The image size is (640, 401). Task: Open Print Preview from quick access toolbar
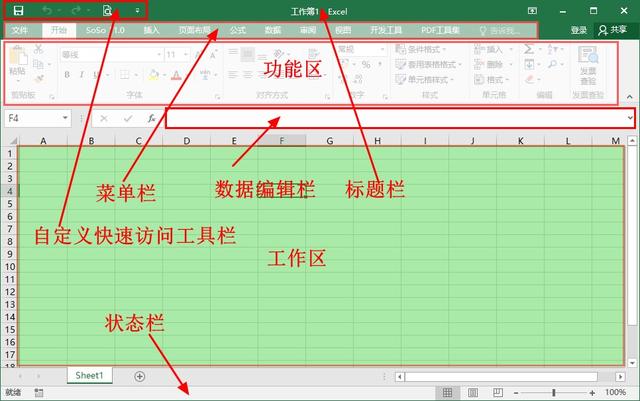(107, 11)
